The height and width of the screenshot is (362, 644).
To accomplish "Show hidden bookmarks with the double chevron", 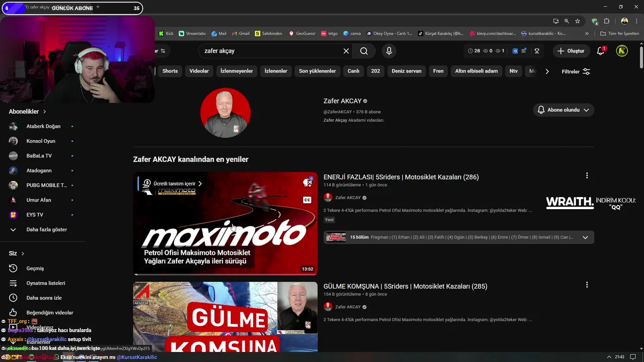I will point(587,34).
